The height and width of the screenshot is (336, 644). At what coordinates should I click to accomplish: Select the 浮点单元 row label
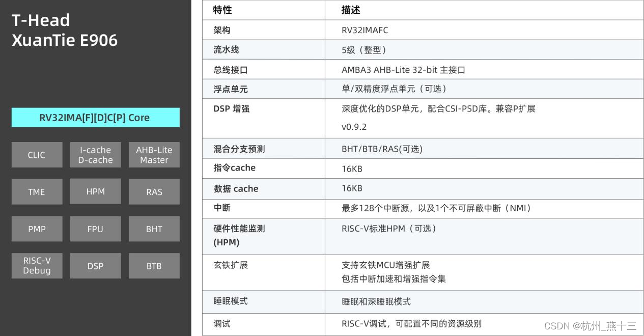[231, 89]
